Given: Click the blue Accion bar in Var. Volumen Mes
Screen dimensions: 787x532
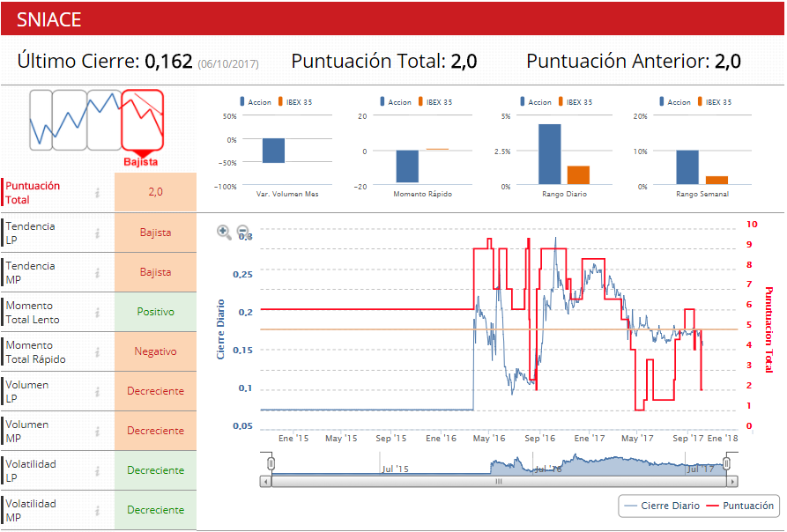Looking at the screenshot, I should point(273,151).
